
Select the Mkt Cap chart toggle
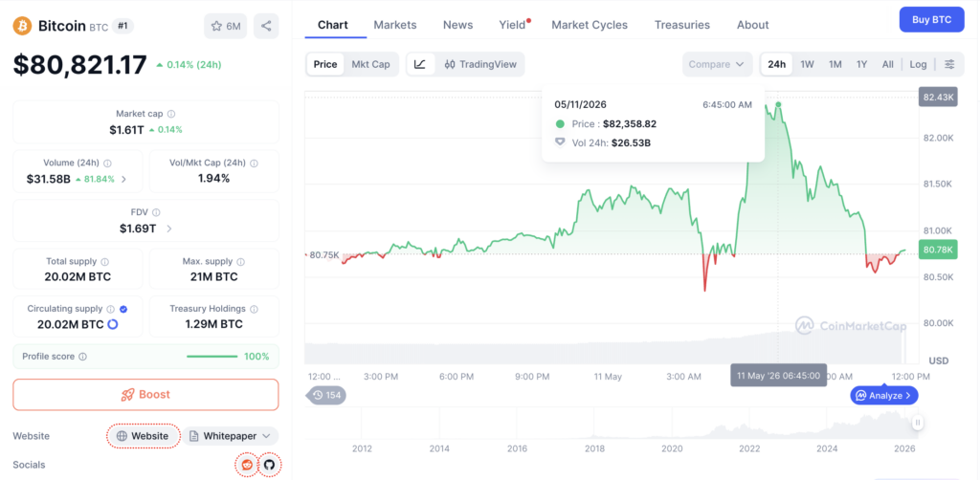tap(370, 64)
